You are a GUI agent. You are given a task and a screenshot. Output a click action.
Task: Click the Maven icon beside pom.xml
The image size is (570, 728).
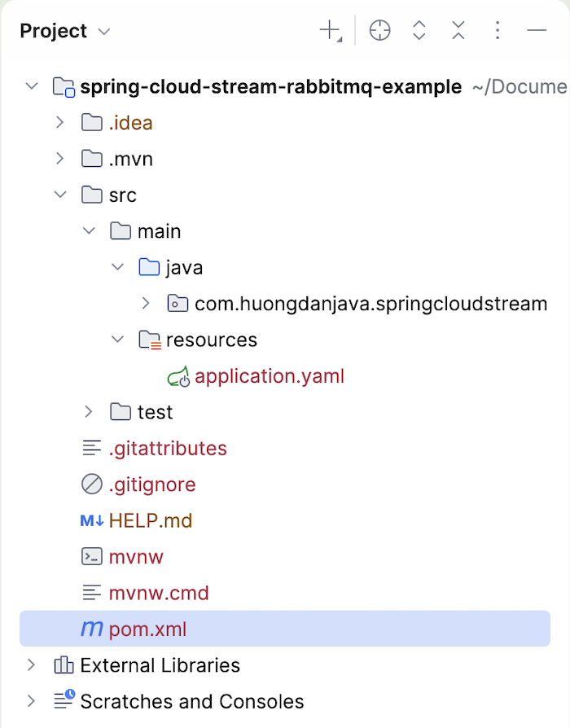(92, 629)
